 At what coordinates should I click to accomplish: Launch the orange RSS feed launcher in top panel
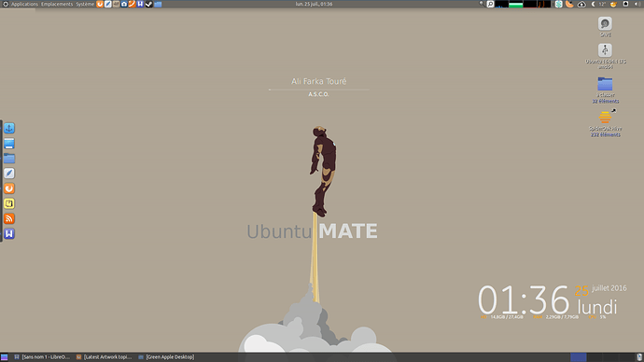click(x=133, y=4)
